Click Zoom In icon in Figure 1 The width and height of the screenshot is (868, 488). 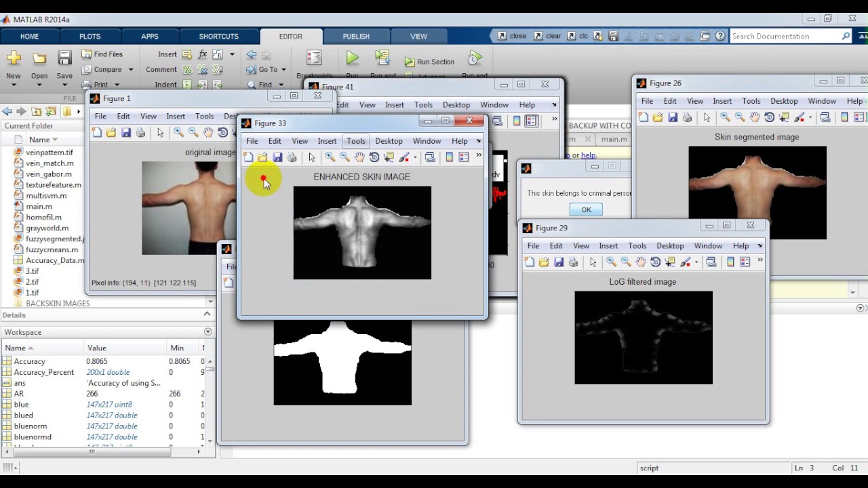[x=178, y=133]
